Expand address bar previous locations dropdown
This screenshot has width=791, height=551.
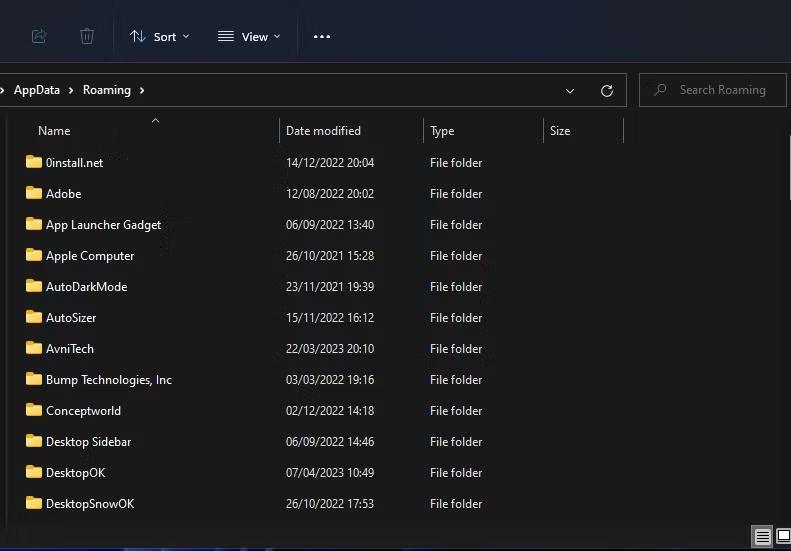pos(570,90)
